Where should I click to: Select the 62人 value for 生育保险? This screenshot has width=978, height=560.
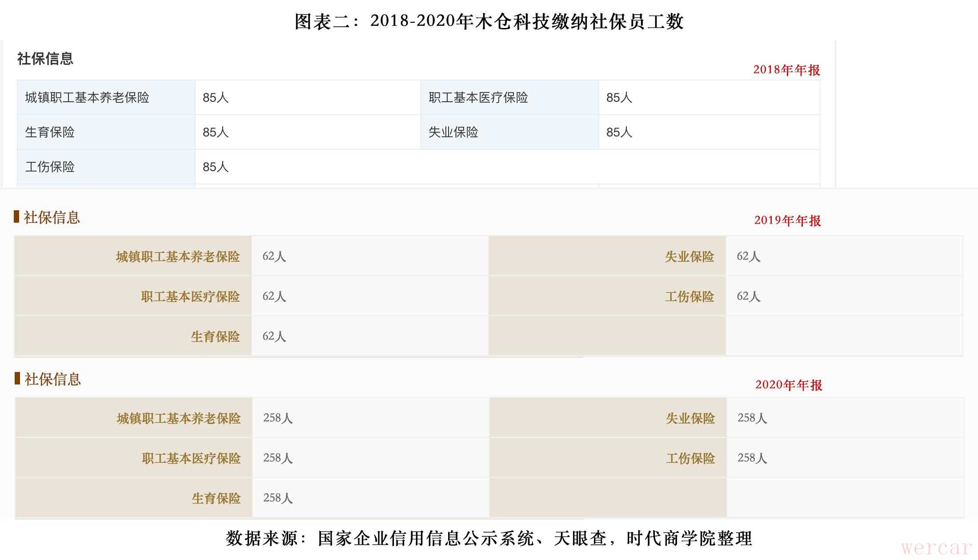tap(274, 336)
